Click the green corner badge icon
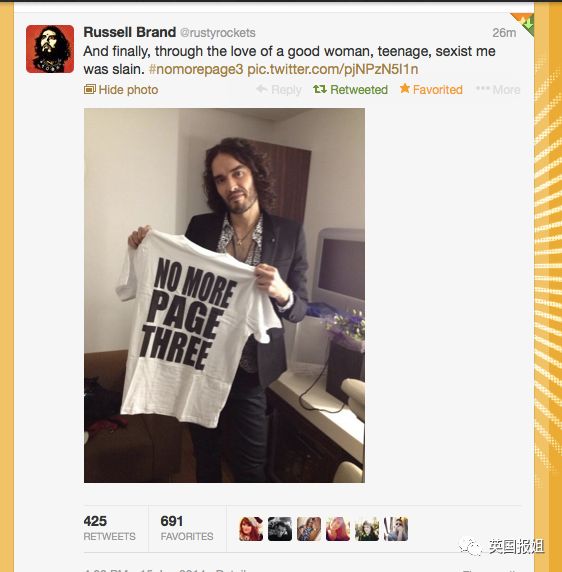The image size is (562, 572). pos(525,23)
